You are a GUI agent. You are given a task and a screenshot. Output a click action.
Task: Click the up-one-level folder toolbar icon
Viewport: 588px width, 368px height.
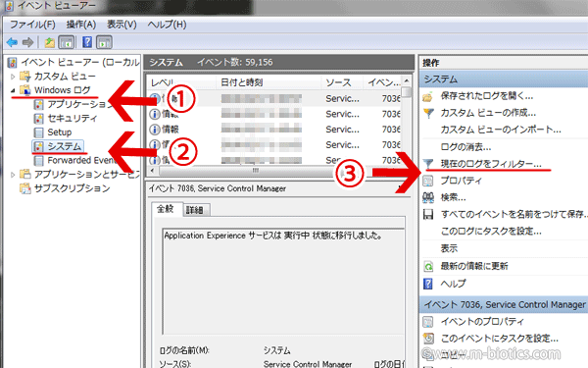tap(50, 42)
